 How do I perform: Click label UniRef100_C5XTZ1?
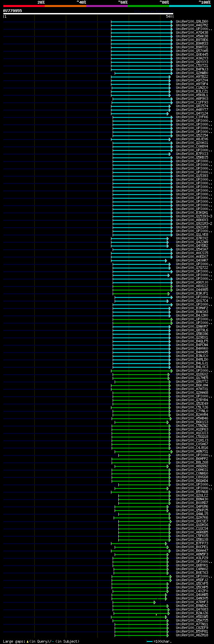192,66
